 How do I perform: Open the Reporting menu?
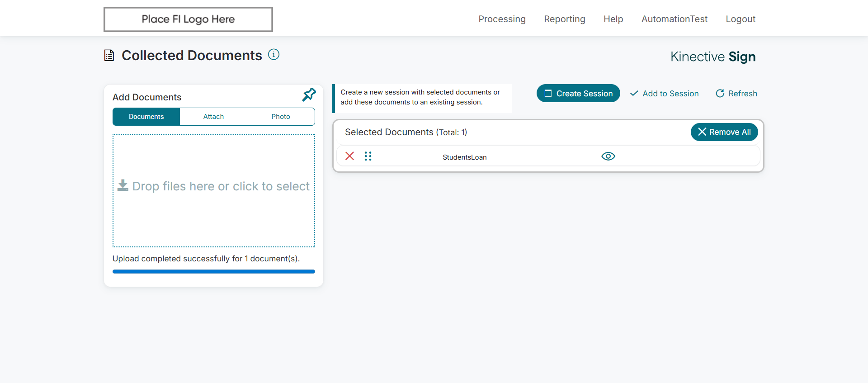[564, 19]
